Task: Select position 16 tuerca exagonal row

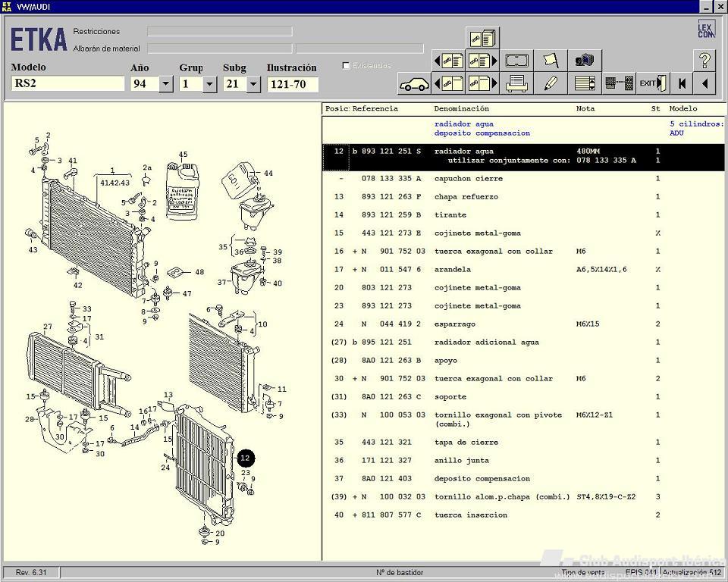Action: tap(523, 251)
